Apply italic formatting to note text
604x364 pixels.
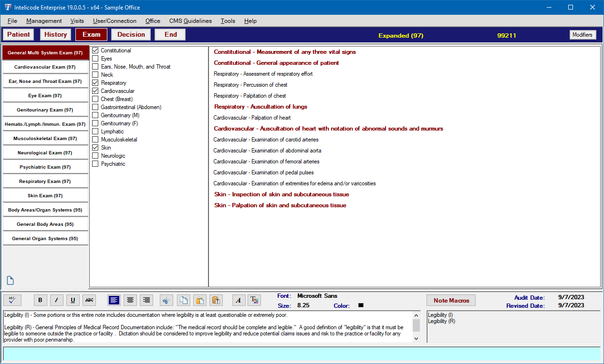(x=56, y=300)
